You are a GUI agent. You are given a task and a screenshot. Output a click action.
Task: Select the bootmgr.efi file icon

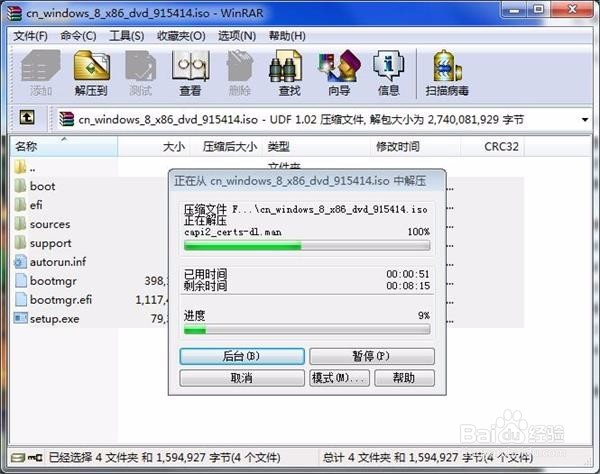(20, 300)
